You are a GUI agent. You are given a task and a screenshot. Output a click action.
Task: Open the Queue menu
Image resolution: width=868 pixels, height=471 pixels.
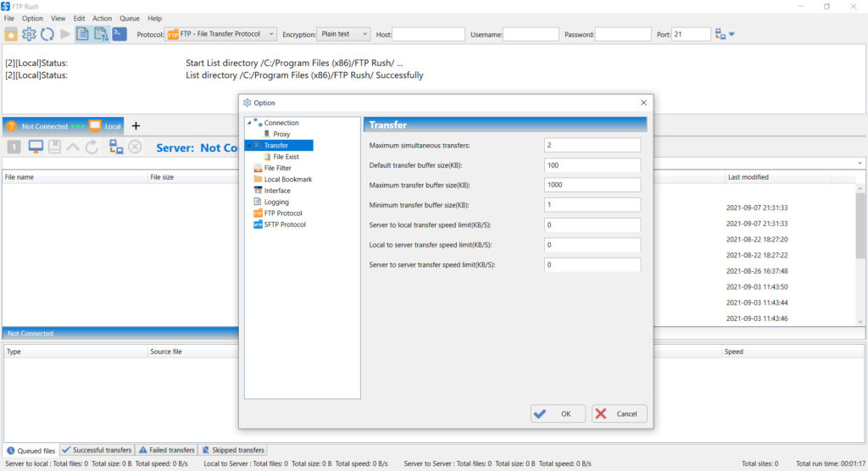coord(130,19)
